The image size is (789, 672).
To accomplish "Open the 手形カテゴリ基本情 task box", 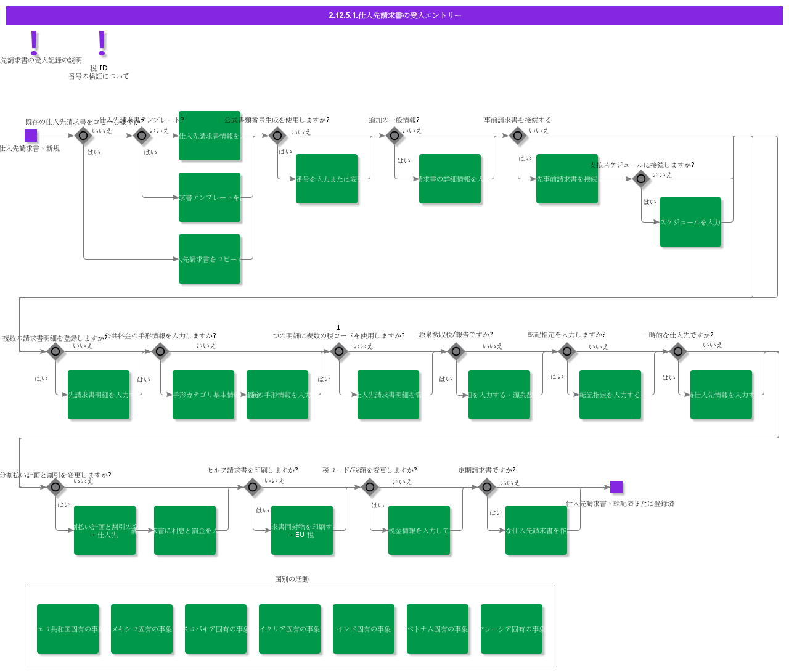I will [203, 395].
